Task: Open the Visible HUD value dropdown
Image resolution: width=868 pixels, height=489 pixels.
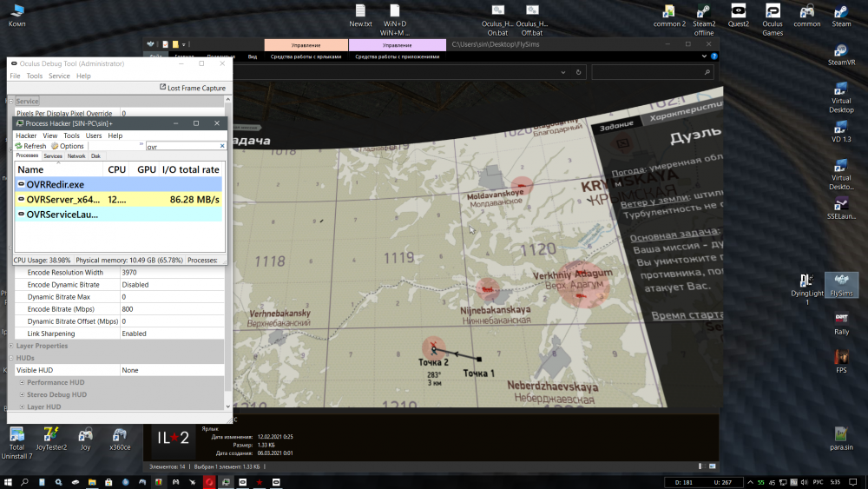Action: (172, 371)
